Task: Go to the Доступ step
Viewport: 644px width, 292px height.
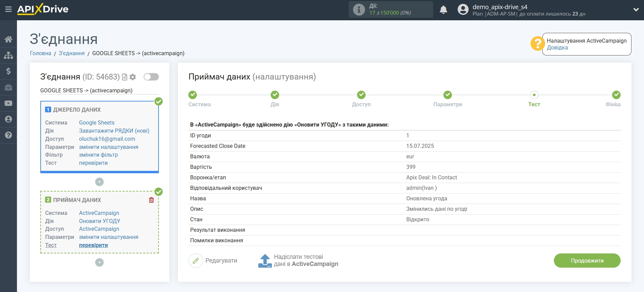Action: point(361,95)
